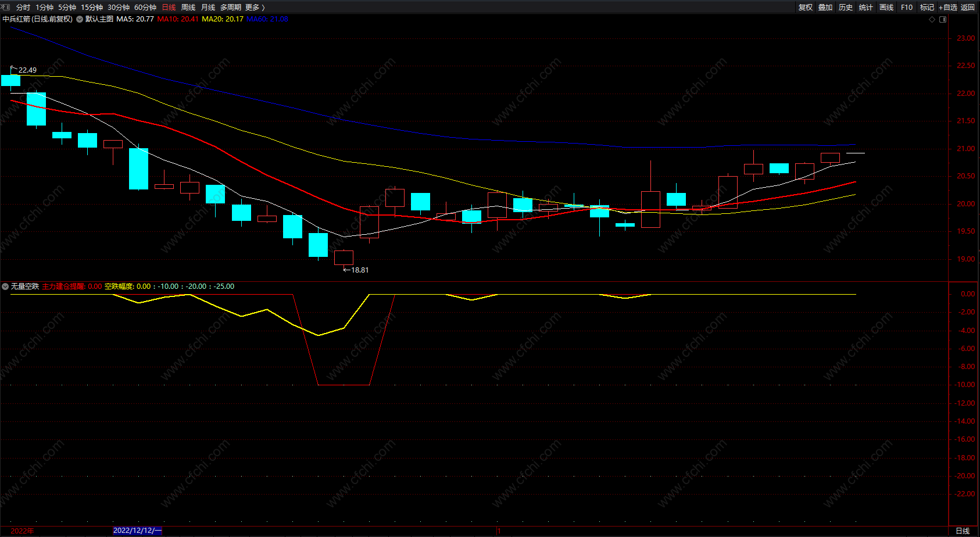Expand the 默认主图 indicator dropdown arrow
980x537 pixels.
click(80, 19)
